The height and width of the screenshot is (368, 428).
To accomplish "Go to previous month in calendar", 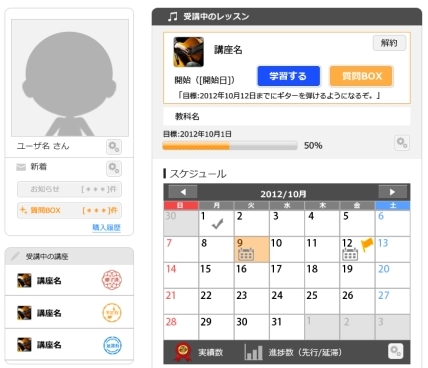I will pos(183,192).
